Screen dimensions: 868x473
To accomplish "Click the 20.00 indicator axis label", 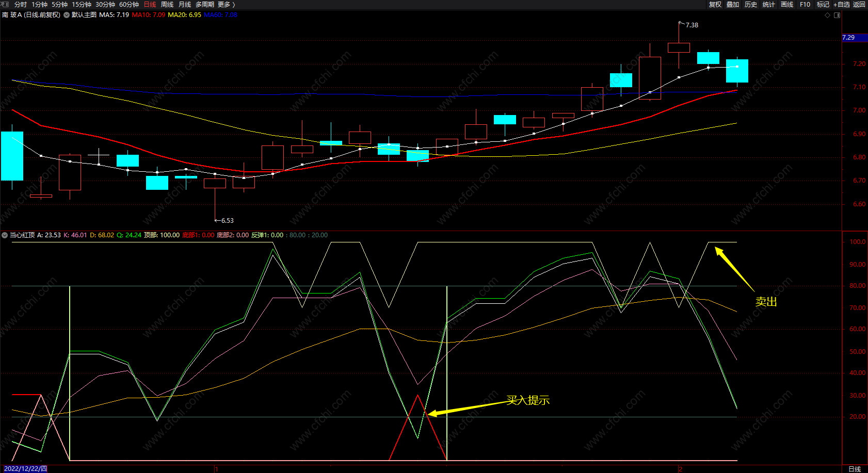I will [858, 417].
